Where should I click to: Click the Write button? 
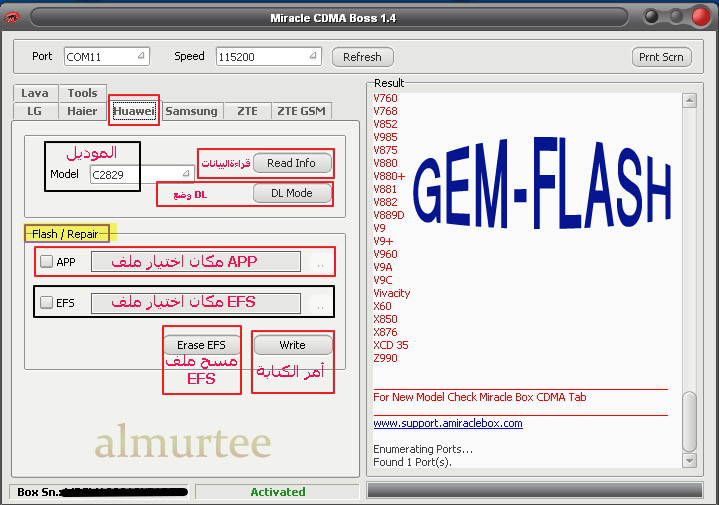pos(293,345)
